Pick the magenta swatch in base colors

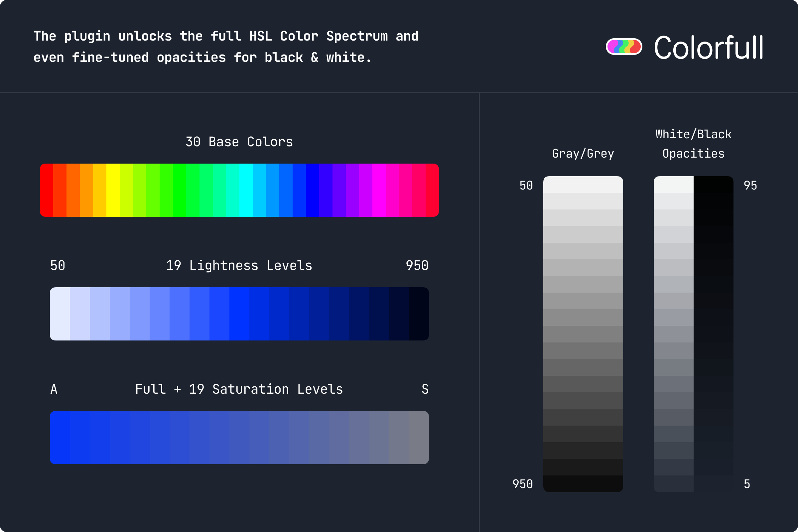[x=379, y=190]
